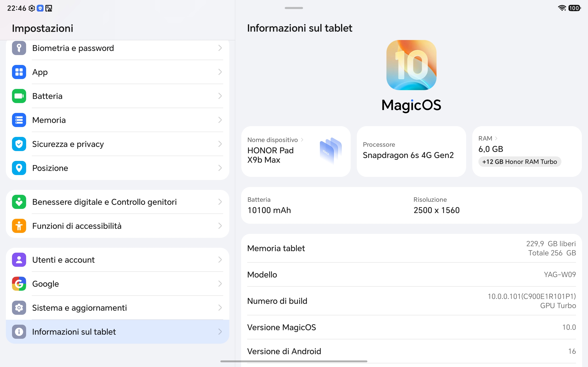Image resolution: width=588 pixels, height=367 pixels.
Task: Tap the Numero di build row
Action: point(411,301)
